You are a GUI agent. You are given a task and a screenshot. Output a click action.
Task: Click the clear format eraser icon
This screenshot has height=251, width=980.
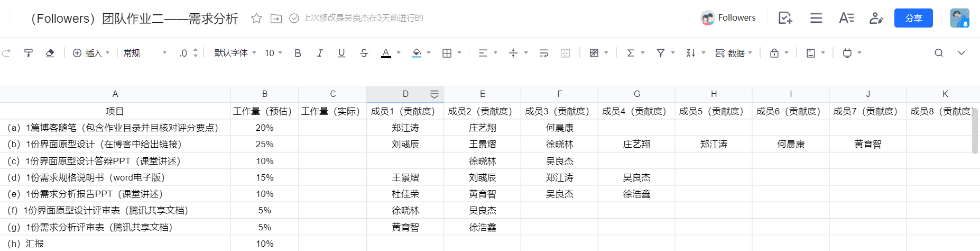pos(50,53)
